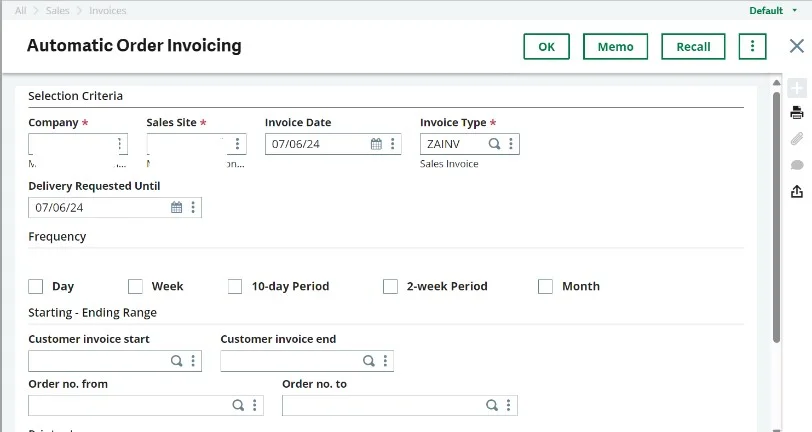812x432 pixels.
Task: Click the OK button
Action: (x=546, y=47)
